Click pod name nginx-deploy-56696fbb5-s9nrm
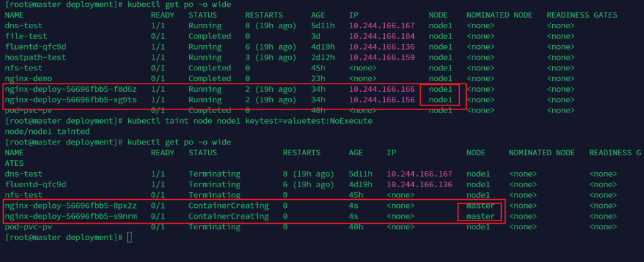Viewport: 644px width, 262px height. (x=70, y=216)
